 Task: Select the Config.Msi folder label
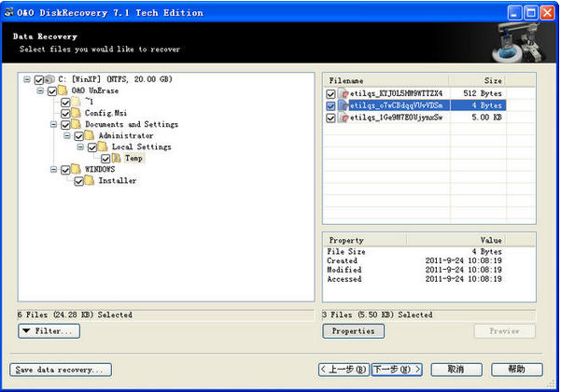[105, 113]
